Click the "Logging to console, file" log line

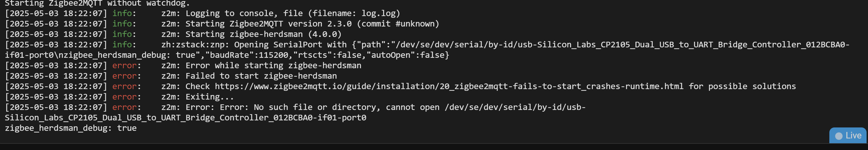[x=293, y=14]
